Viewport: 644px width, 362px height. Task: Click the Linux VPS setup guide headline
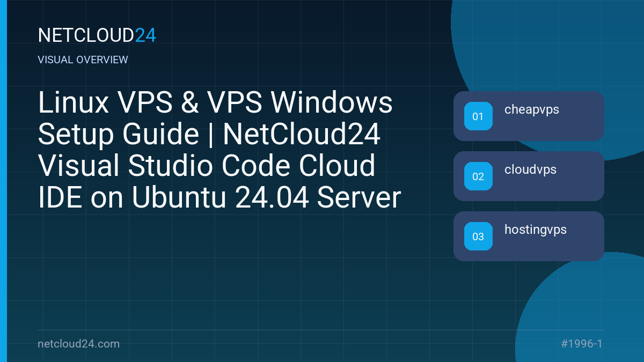pyautogui.click(x=219, y=151)
